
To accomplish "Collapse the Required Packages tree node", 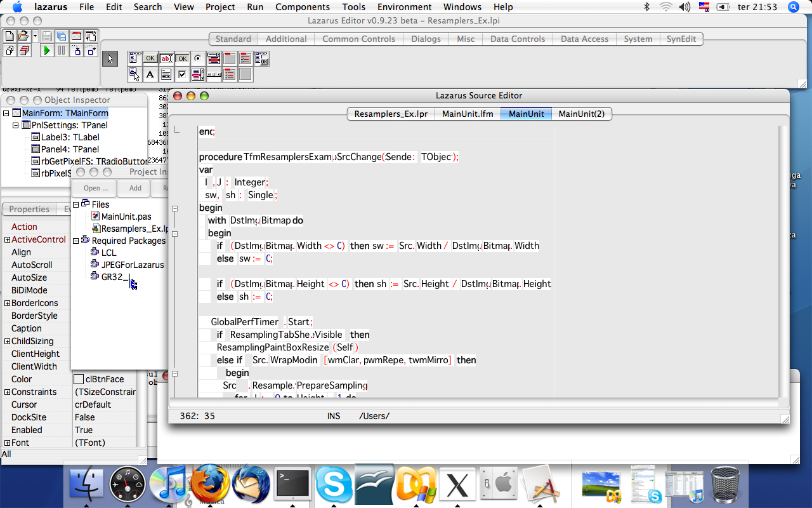I will [x=76, y=241].
